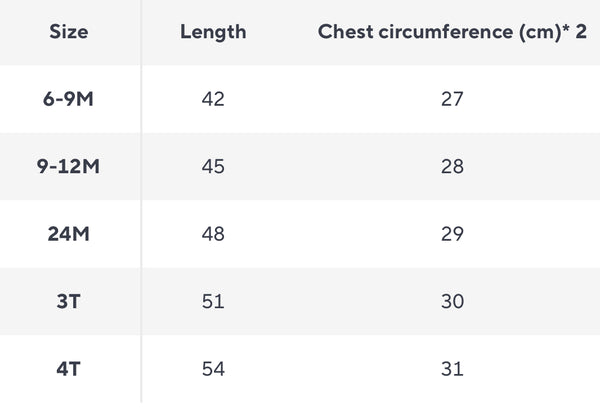Click the vertical divider beside Size column
Viewport: 600px width, 410px height.
tap(141, 201)
